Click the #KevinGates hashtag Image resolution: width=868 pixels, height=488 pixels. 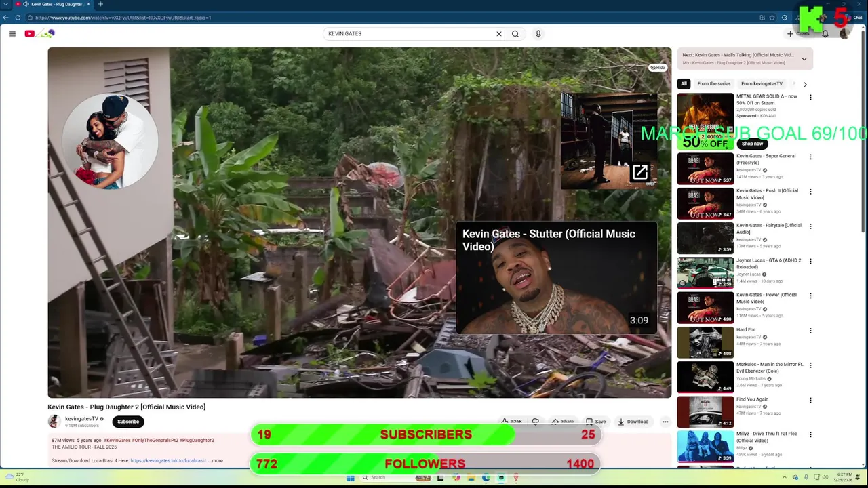click(x=117, y=441)
